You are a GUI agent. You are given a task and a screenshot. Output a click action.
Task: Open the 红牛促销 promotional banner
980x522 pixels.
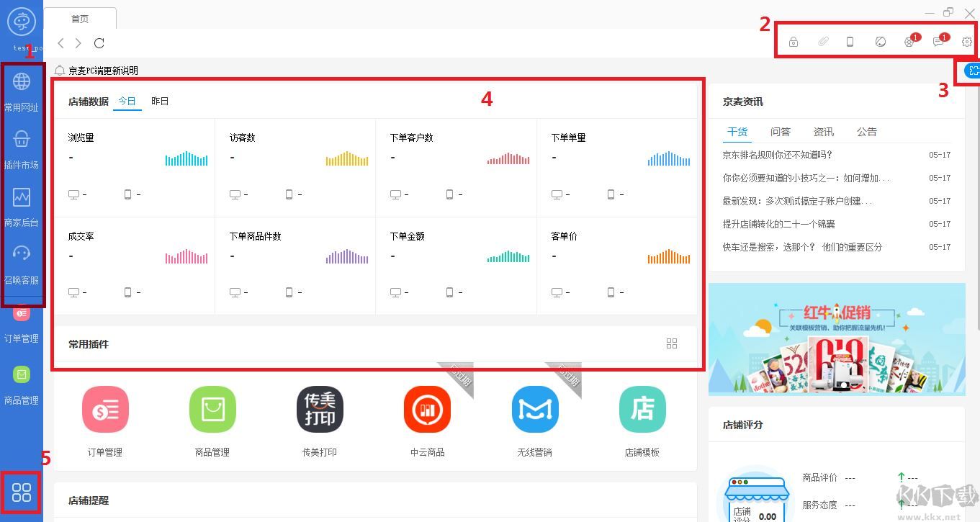(837, 338)
